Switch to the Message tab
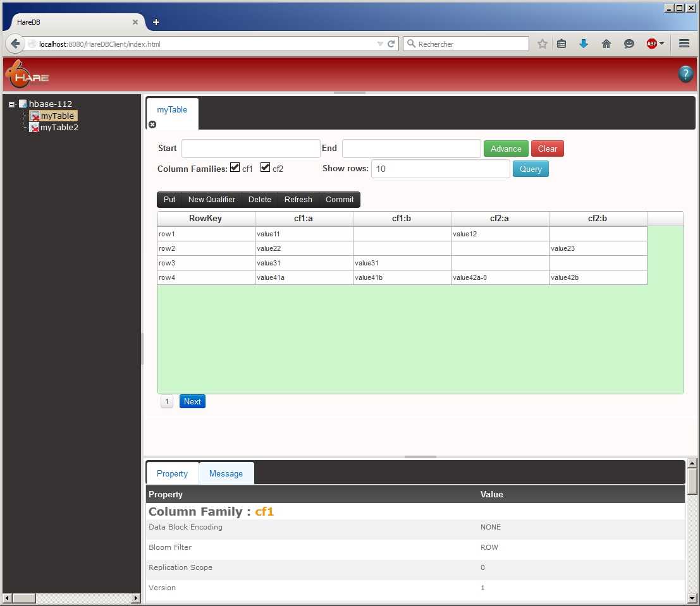700x606 pixels. tap(226, 473)
